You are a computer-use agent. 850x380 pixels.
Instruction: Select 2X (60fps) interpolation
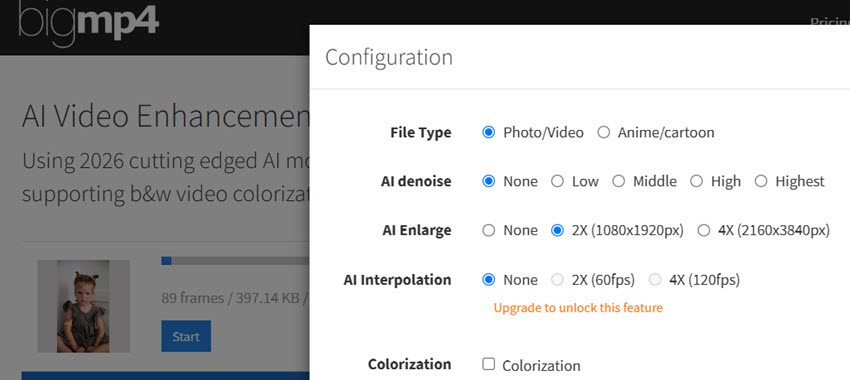557,280
